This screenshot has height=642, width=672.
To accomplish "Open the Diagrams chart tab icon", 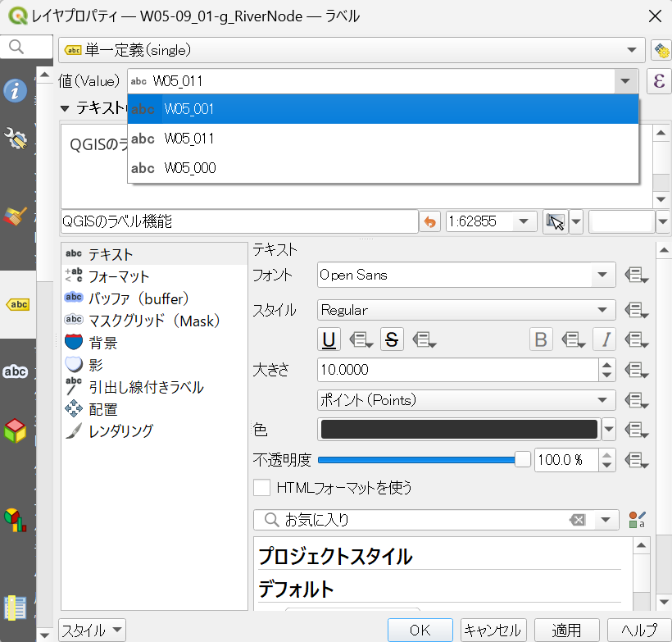I will [x=16, y=520].
